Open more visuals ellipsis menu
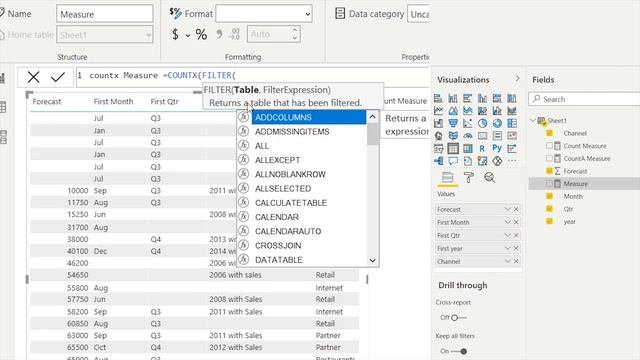The image size is (640, 360). 512,161
